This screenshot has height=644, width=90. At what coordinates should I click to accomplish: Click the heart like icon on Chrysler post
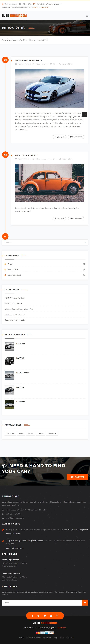coord(51,64)
